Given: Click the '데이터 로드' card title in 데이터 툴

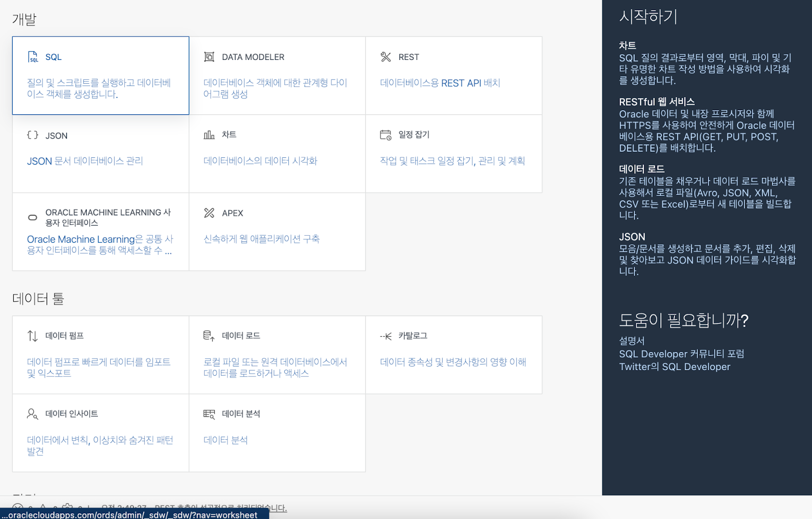Looking at the screenshot, I should (241, 336).
